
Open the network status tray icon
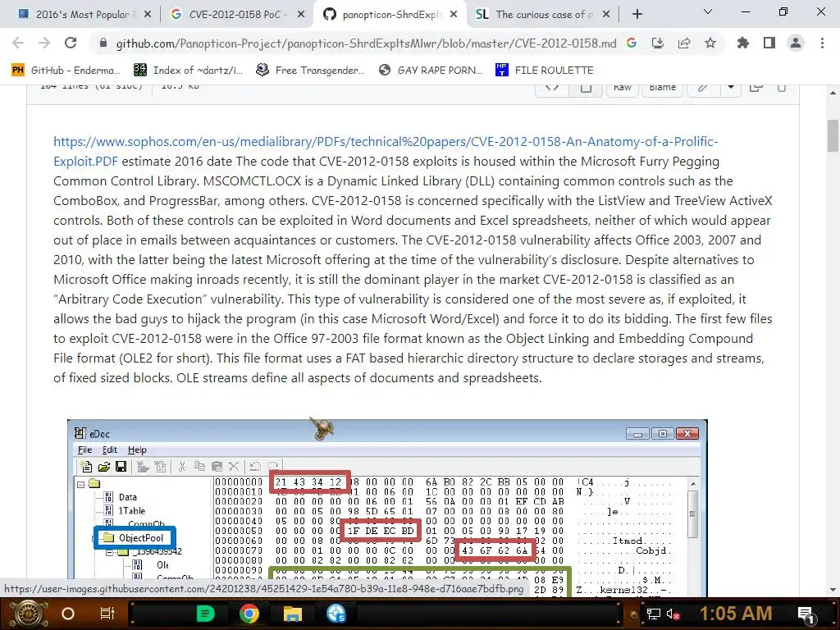tap(653, 614)
